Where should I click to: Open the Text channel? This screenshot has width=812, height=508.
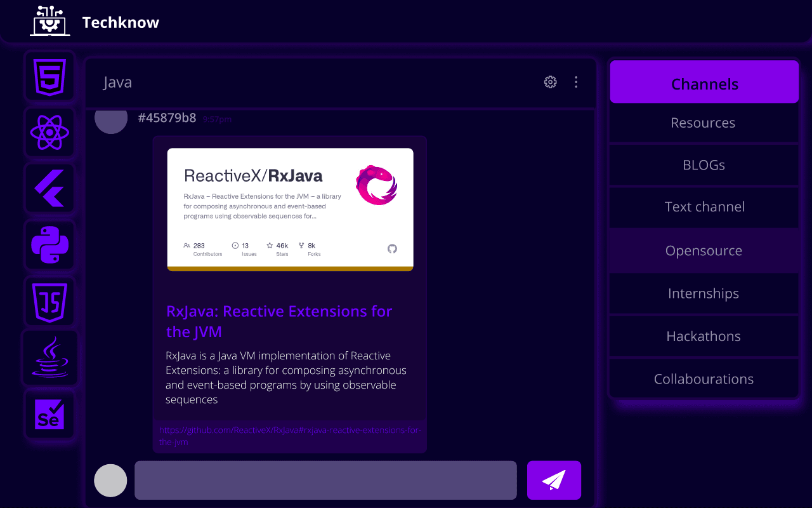[704, 207]
